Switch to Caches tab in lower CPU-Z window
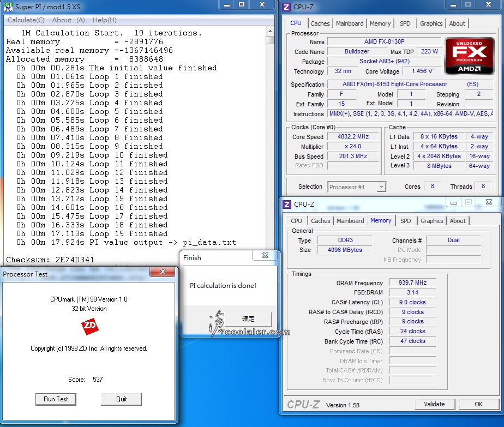 pos(321,221)
